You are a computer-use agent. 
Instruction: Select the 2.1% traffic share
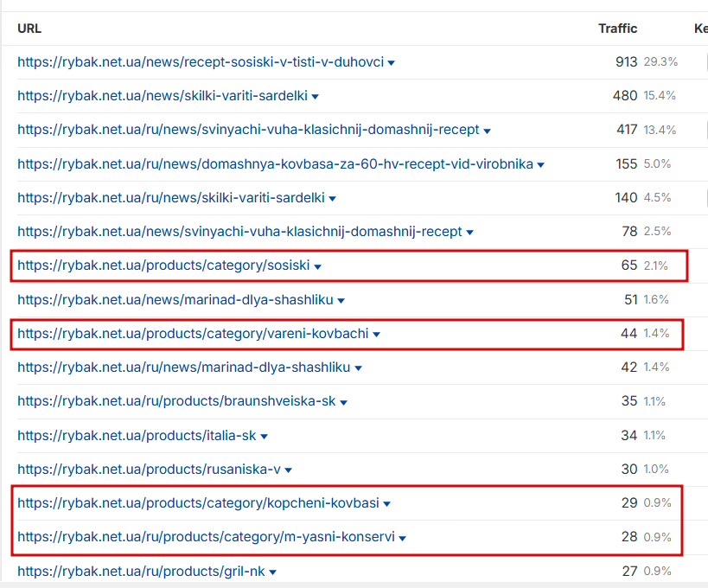click(x=655, y=265)
